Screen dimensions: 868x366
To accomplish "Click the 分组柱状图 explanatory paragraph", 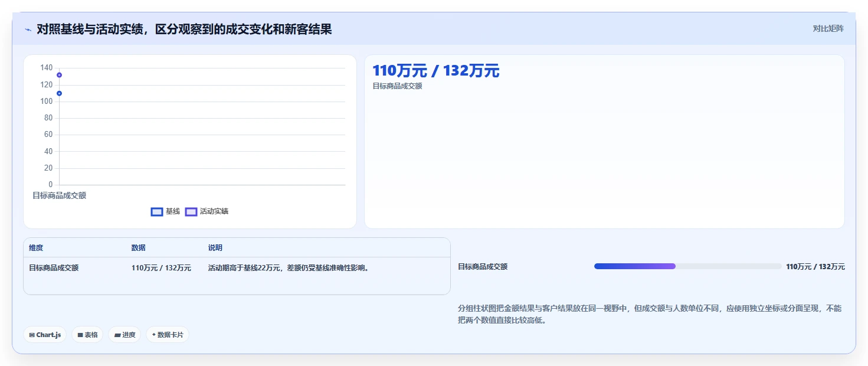I will click(650, 315).
